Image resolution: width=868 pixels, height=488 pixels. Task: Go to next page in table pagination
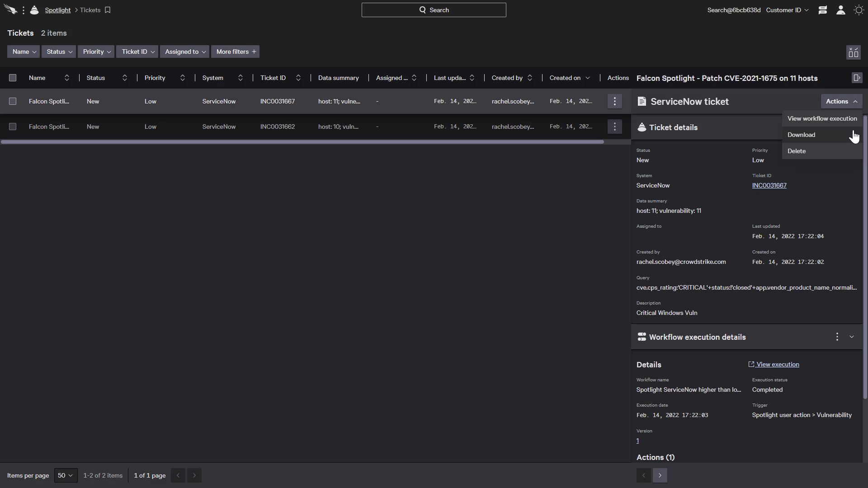click(194, 475)
